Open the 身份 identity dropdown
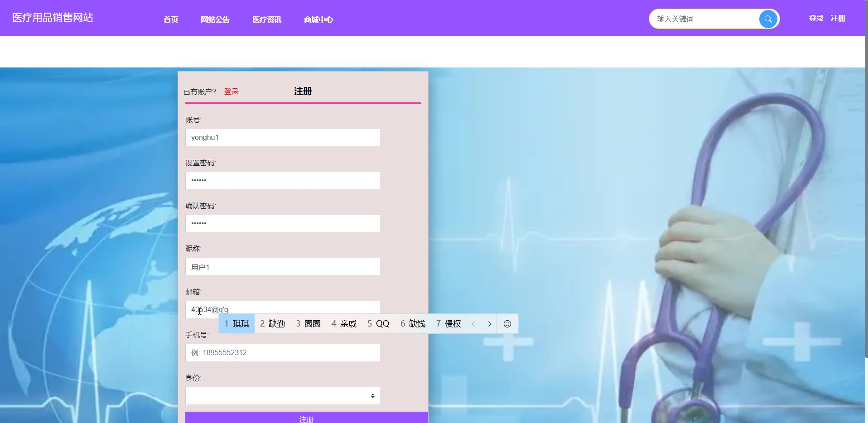Image resolution: width=868 pixels, height=423 pixels. pos(283,396)
